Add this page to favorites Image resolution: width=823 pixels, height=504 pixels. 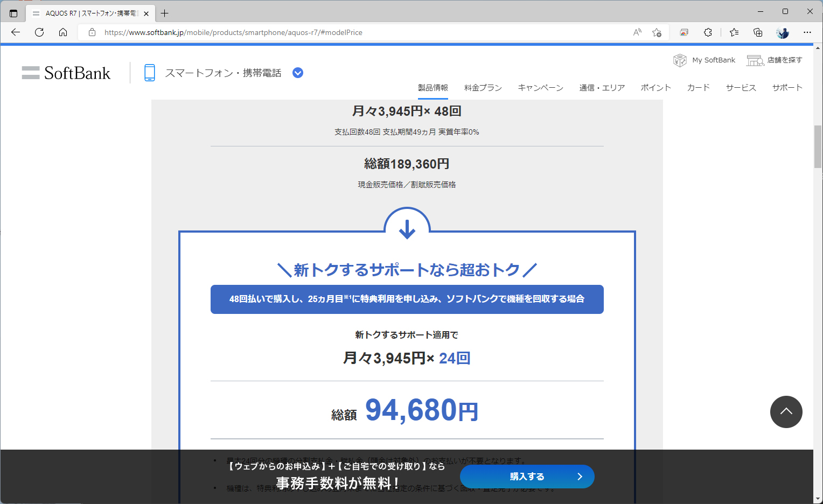tap(657, 32)
